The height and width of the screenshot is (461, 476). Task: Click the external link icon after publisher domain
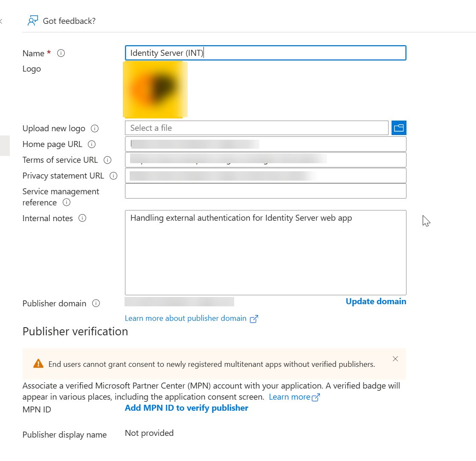(254, 319)
